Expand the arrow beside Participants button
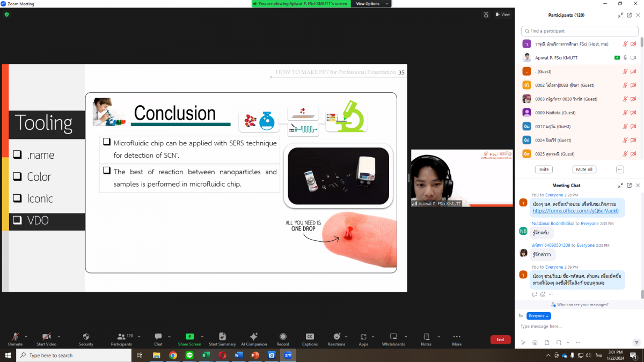644x362 pixels. click(x=139, y=336)
